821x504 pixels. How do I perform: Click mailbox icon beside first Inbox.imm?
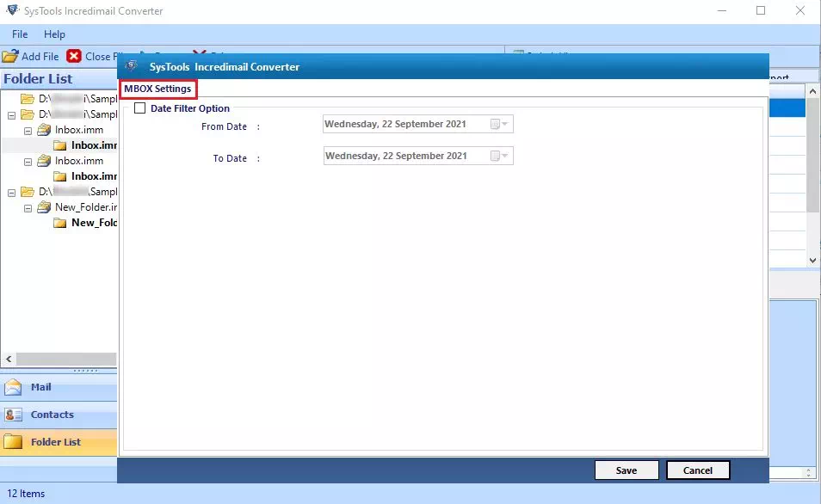(44, 129)
